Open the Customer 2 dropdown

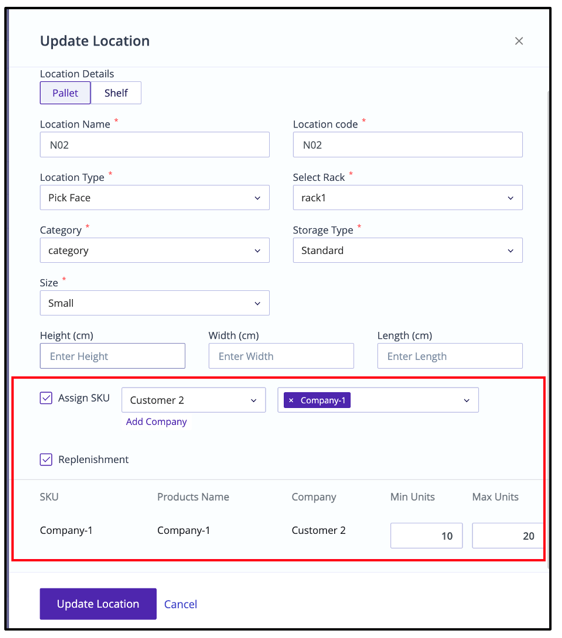pos(193,400)
